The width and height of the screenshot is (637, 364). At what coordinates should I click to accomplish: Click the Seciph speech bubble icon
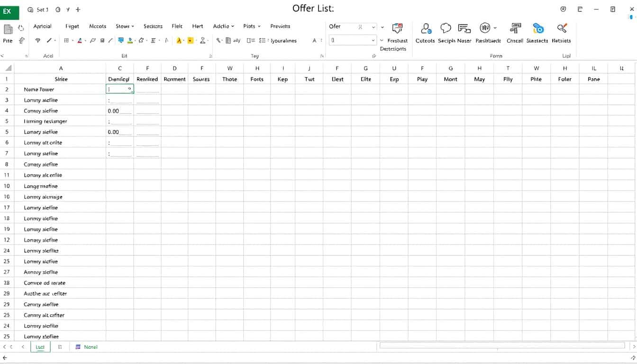tap(446, 29)
